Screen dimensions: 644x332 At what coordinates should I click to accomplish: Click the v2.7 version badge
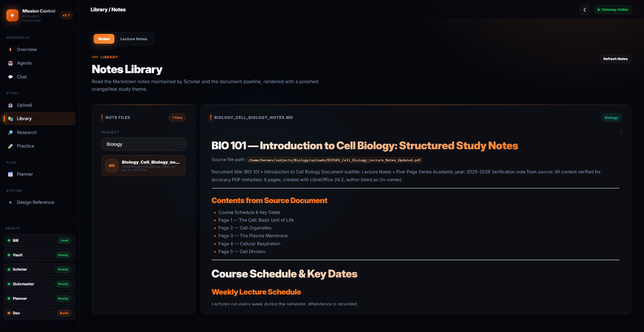(x=66, y=15)
